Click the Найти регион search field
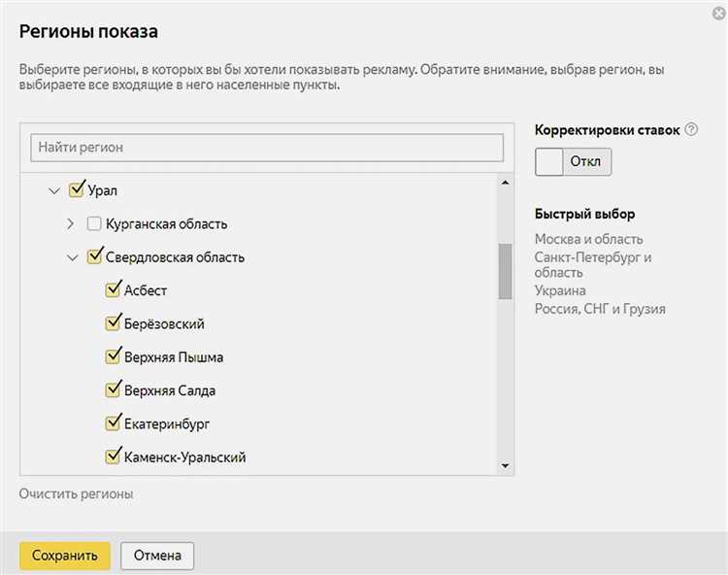The height and width of the screenshot is (575, 728). click(267, 148)
